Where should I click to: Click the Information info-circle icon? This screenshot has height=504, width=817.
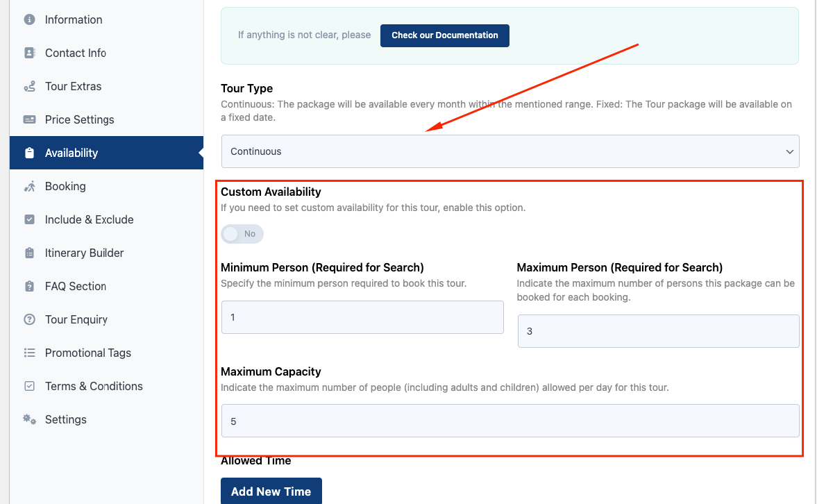[29, 19]
